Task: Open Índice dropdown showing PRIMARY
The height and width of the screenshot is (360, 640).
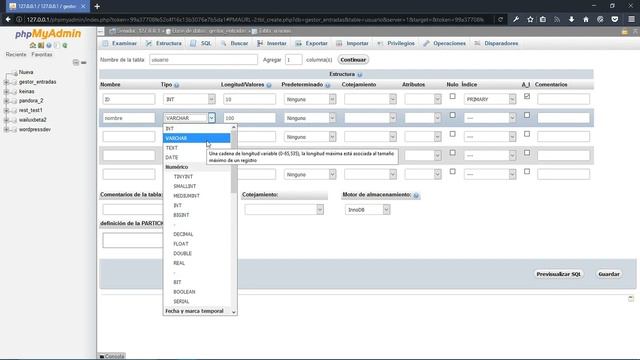Action: tap(490, 99)
